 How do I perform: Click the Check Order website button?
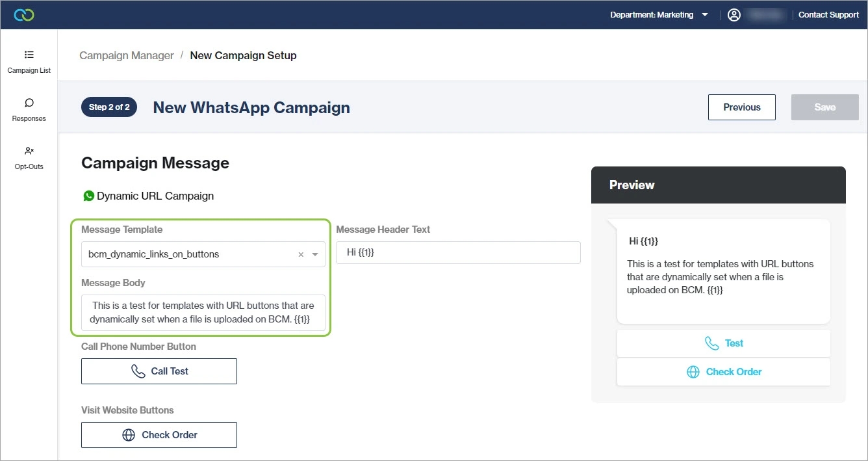(159, 435)
